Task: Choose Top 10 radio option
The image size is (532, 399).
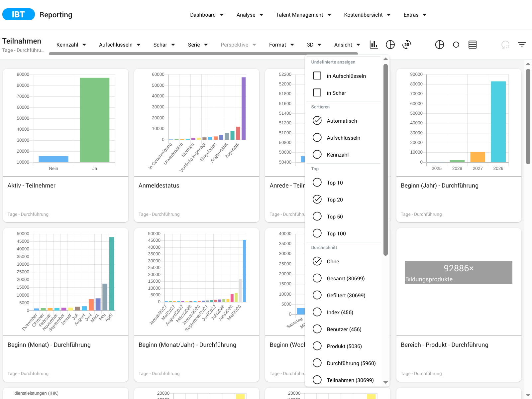Action: click(317, 183)
